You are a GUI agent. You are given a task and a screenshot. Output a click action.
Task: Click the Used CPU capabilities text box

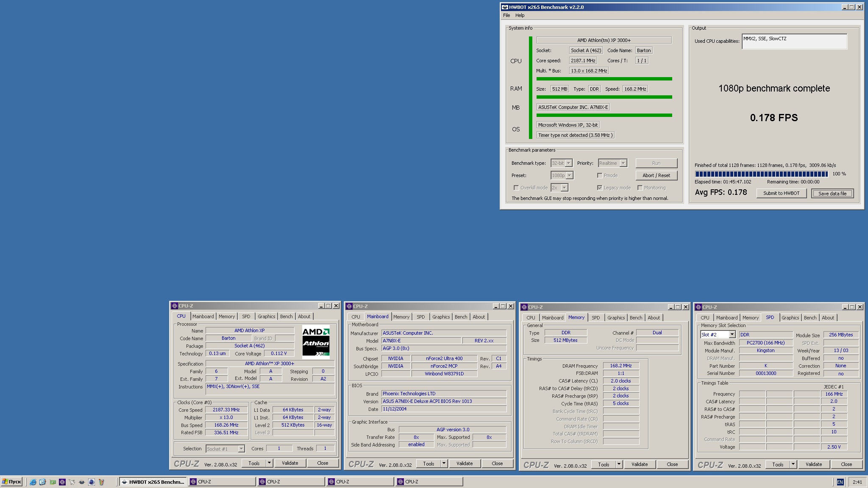[794, 42]
